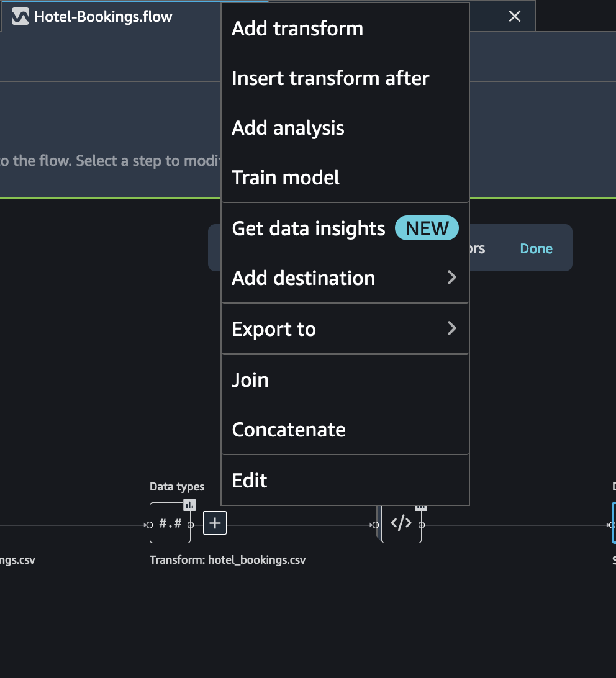Click the Data Wrangler logo icon beside Hotel-Bookings.flow
The width and height of the screenshot is (616, 678).
click(20, 16)
